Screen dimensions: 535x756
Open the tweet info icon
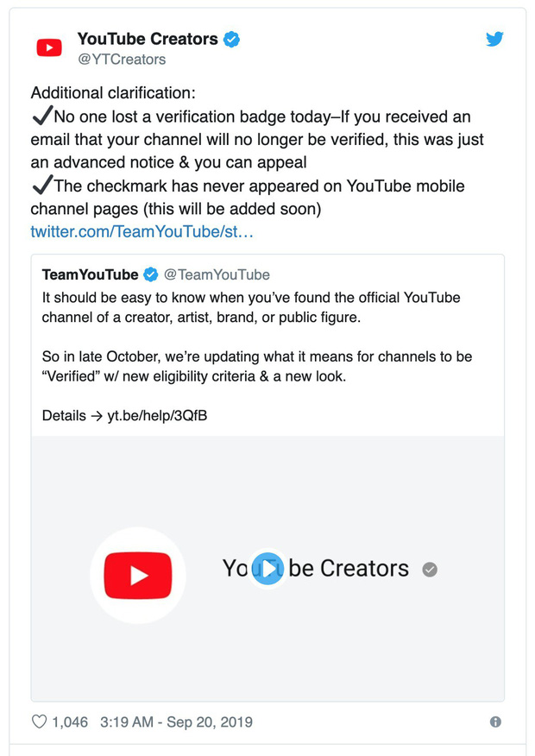click(x=495, y=722)
